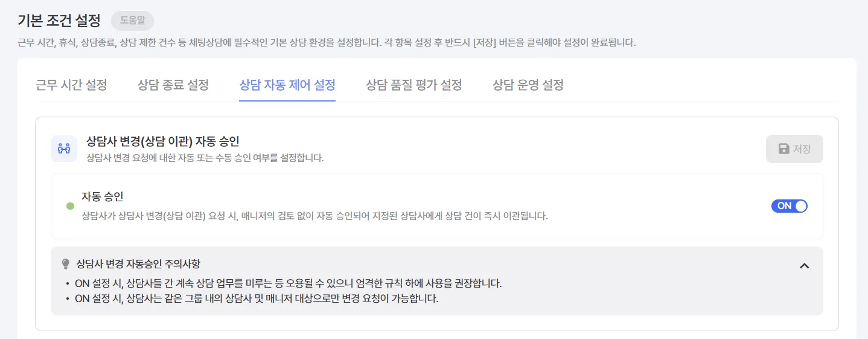This screenshot has width=868, height=339.
Task: Click the 자동 승인 description text
Action: pos(314,216)
